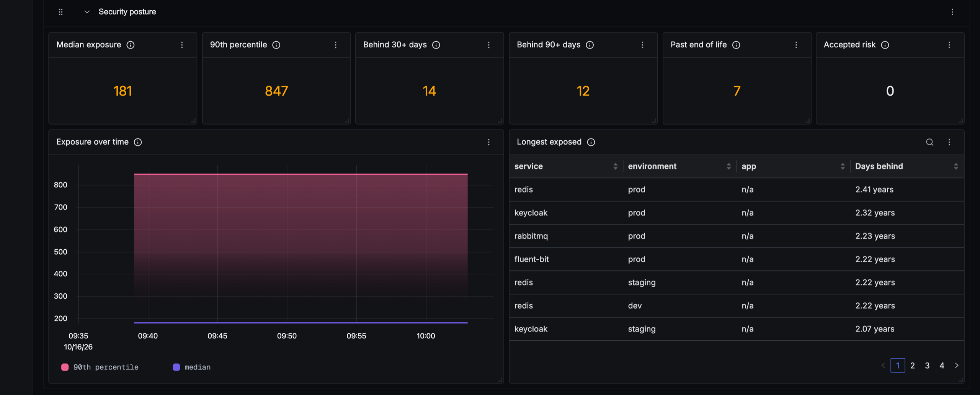
Task: Open the Security posture row options menu
Action: 952,12
